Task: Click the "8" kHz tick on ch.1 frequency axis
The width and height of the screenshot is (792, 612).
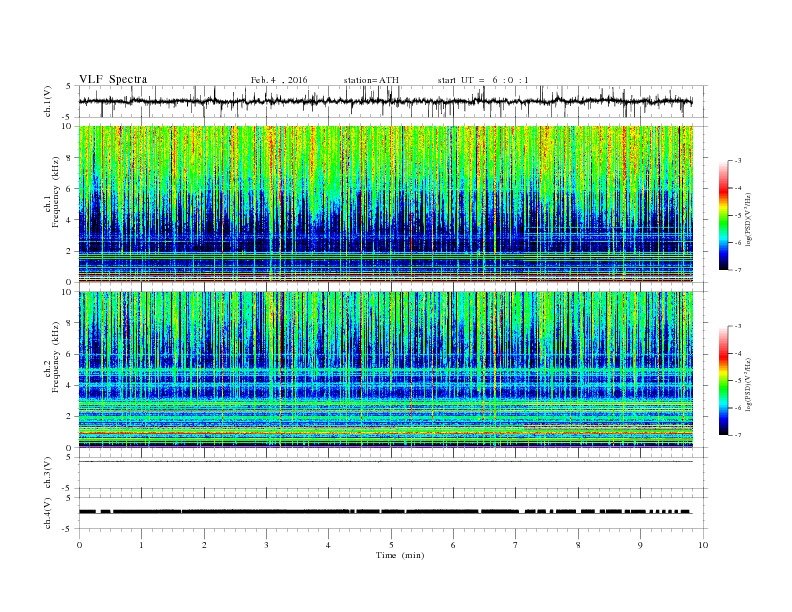Action: point(70,158)
